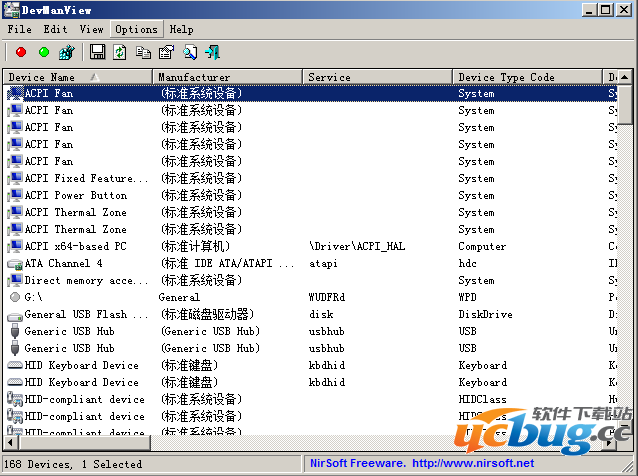
Task: Click the atapi service cell
Action: [x=323, y=263]
